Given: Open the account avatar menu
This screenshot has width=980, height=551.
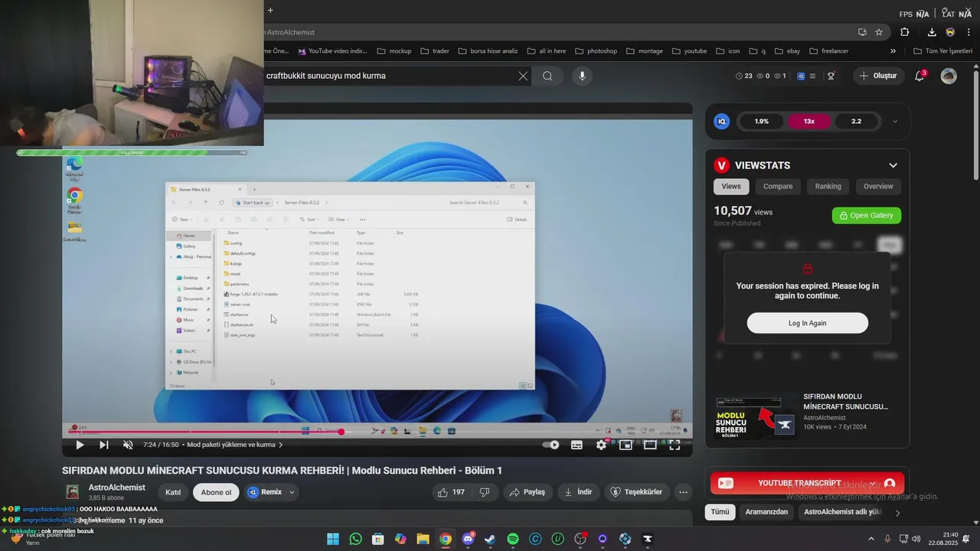Looking at the screenshot, I should coord(949,76).
